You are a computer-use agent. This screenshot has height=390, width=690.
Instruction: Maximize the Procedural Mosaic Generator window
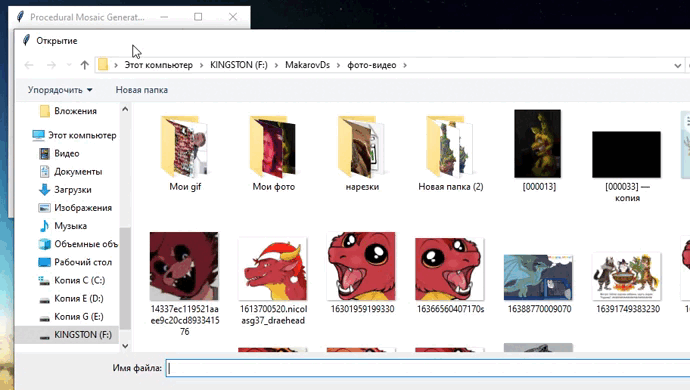(198, 17)
